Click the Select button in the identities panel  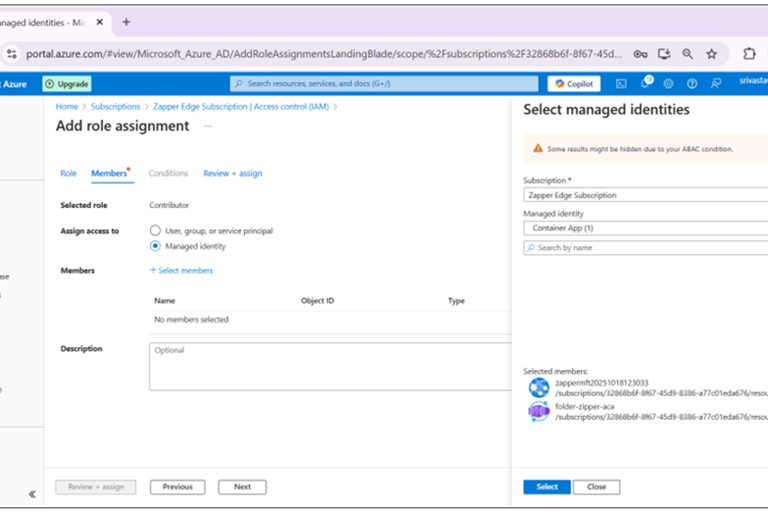coord(547,487)
